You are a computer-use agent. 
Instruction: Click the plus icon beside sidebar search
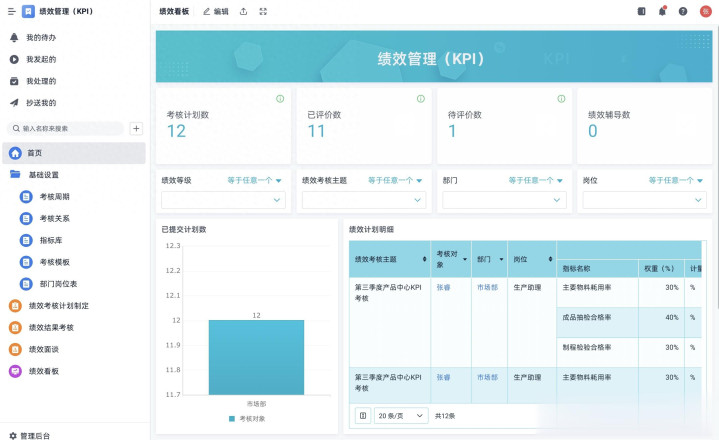pos(137,128)
